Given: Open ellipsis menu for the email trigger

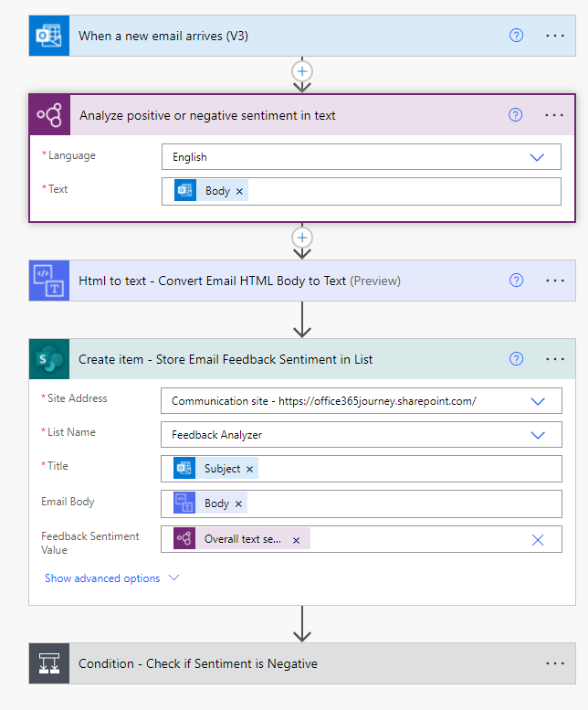Looking at the screenshot, I should [555, 36].
